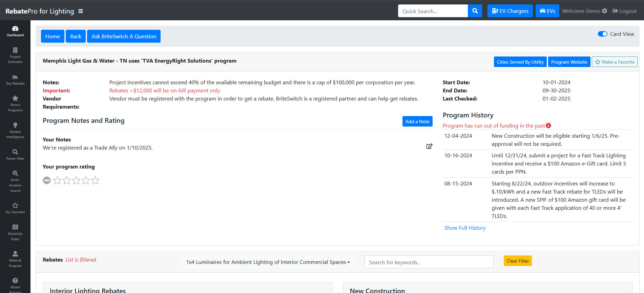
Task: Click the New Construction card heading
Action: 377,290
